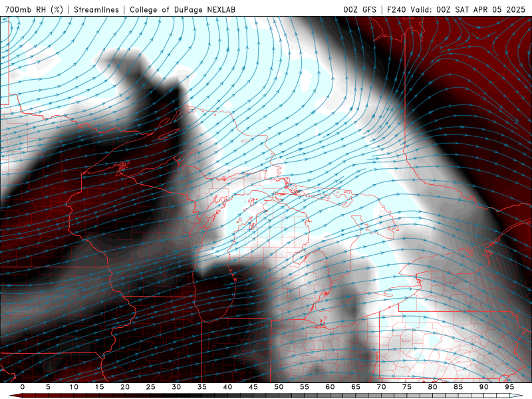Click the '10' value on colorbar scale
532x399 pixels.
pos(74,387)
